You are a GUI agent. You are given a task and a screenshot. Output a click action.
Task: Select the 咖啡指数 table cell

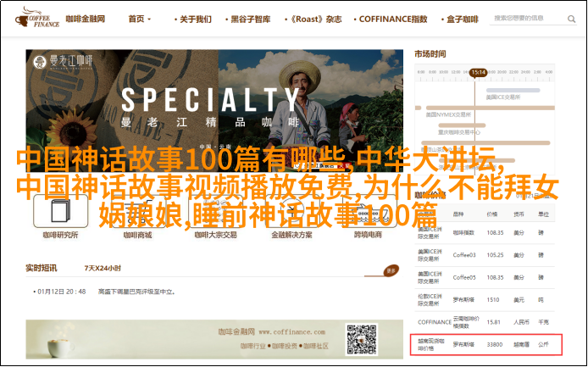(x=463, y=233)
